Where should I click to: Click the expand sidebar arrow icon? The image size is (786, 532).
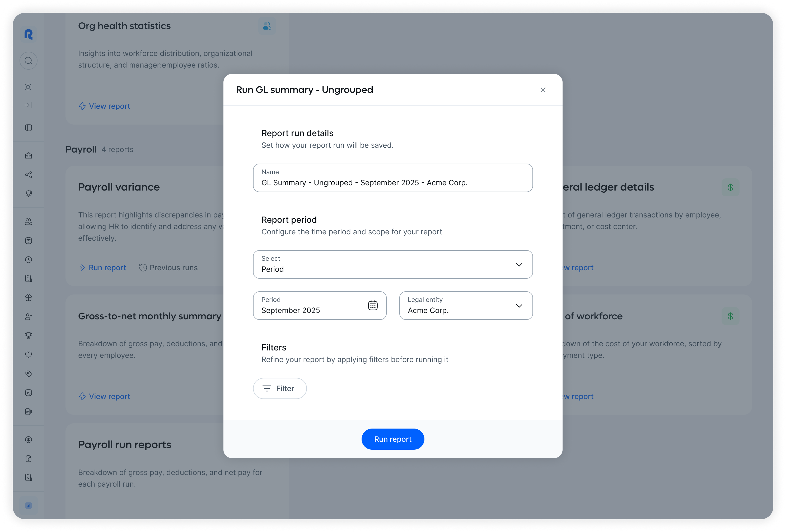coord(29,105)
